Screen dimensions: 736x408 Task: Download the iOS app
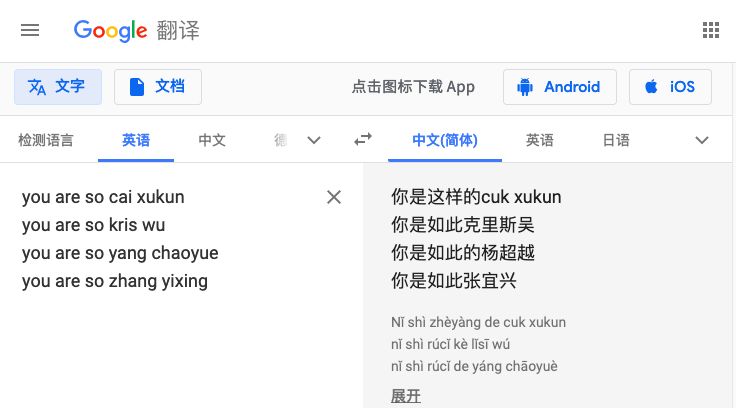(x=670, y=87)
